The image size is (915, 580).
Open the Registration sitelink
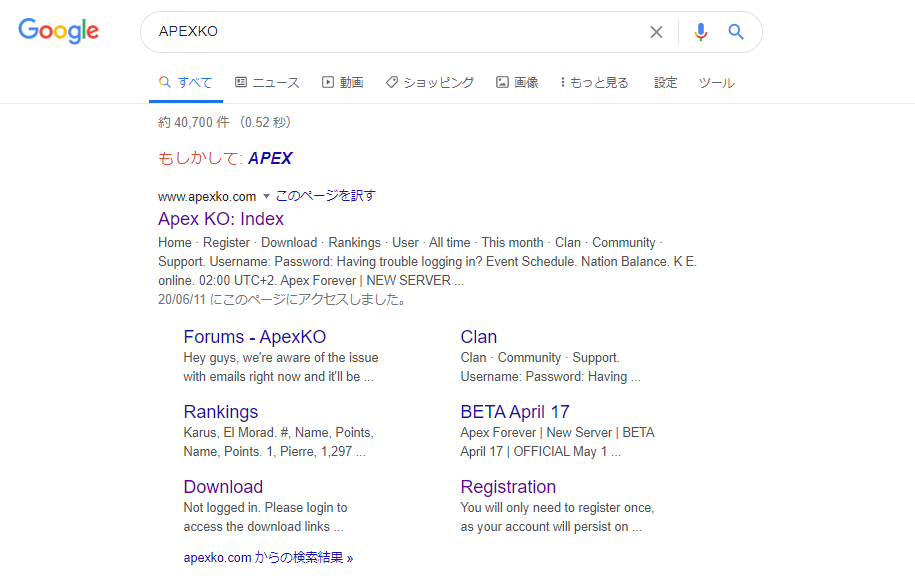508,487
